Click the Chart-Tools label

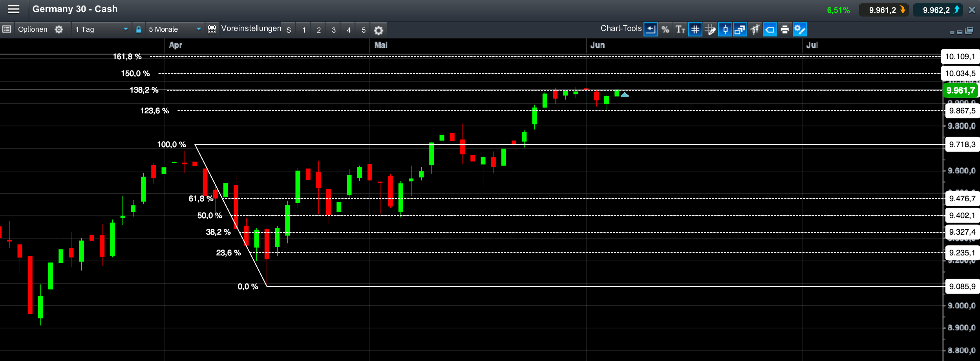click(x=621, y=28)
